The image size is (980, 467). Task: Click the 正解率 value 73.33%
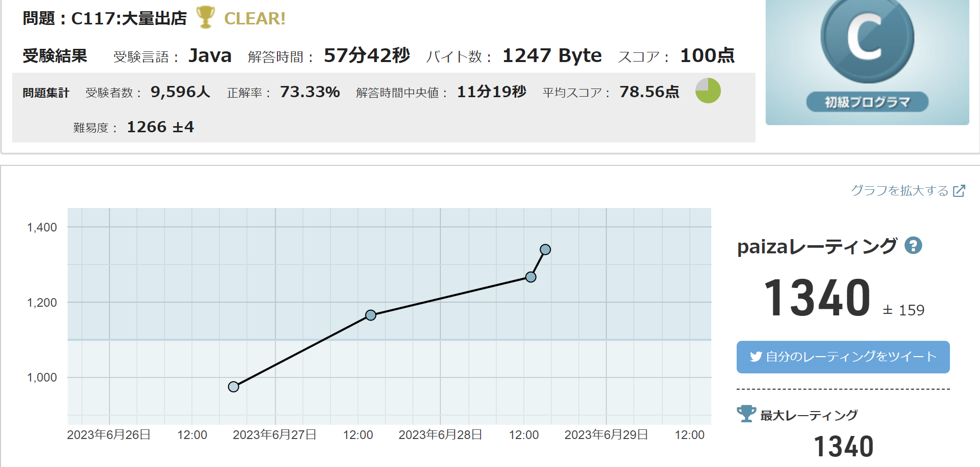(310, 92)
